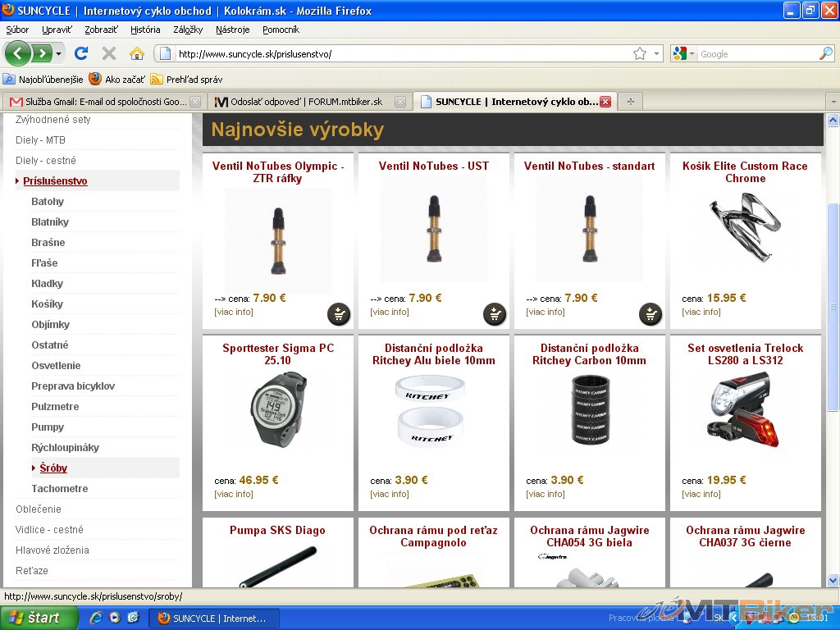Viewport: 840px width, 630px height.
Task: Open the new tab button
Action: pyautogui.click(x=630, y=102)
